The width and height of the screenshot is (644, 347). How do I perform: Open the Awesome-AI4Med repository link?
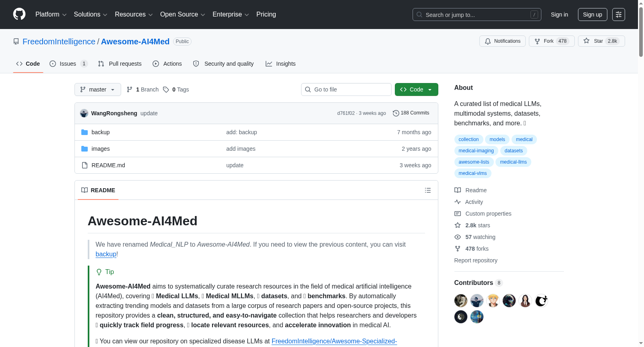pos(135,42)
